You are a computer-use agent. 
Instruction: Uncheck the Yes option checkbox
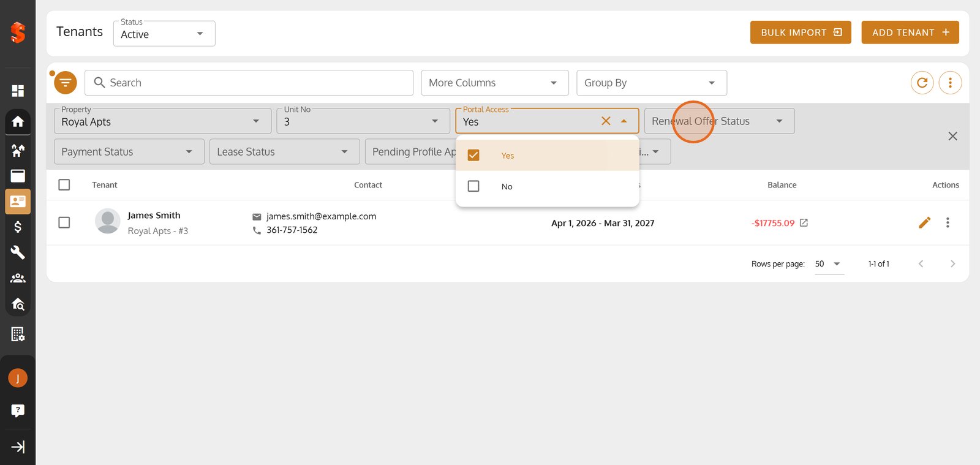473,156
